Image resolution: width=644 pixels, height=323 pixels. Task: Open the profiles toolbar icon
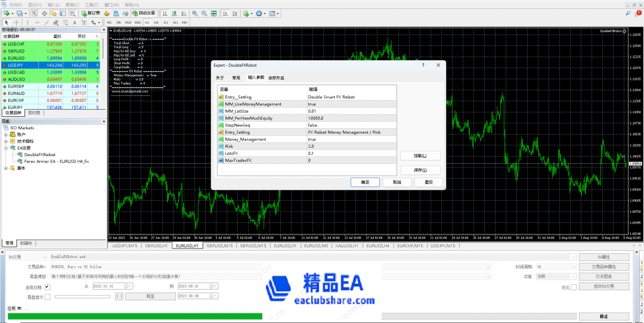coord(19,14)
